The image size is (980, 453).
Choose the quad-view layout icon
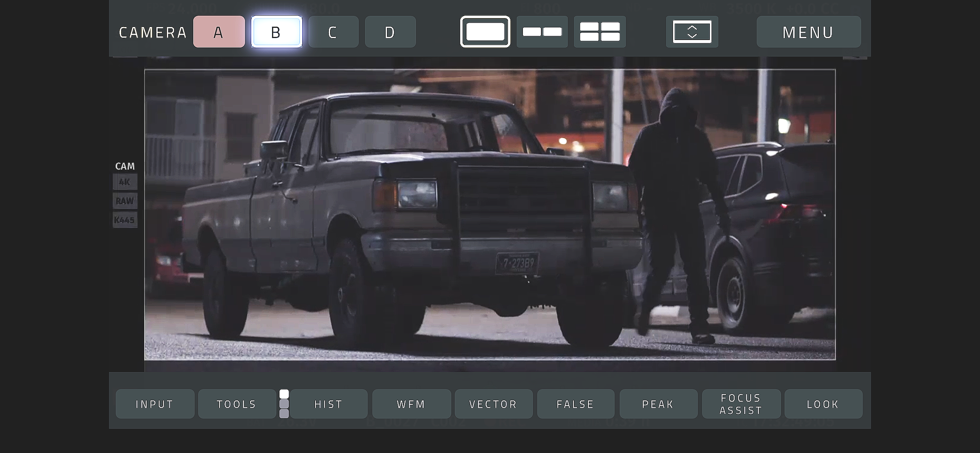click(599, 32)
